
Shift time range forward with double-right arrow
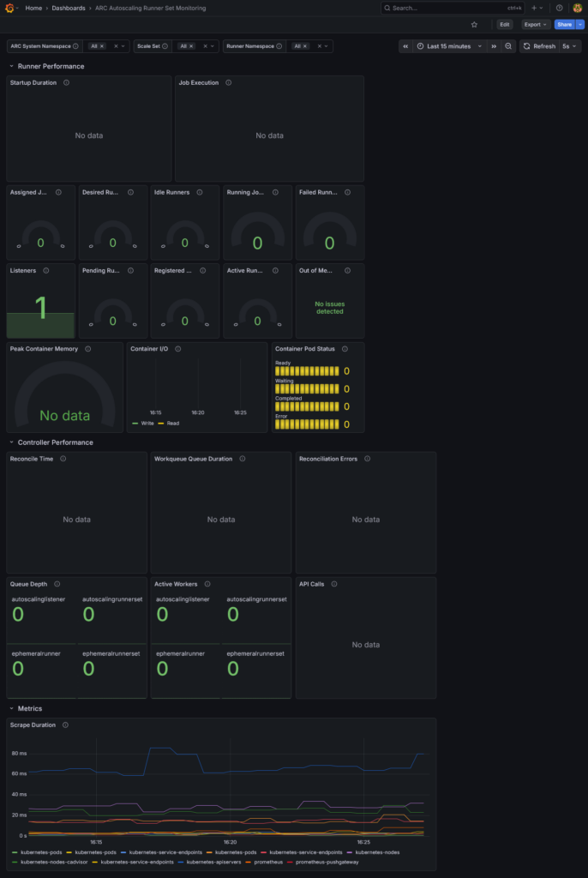click(x=494, y=46)
